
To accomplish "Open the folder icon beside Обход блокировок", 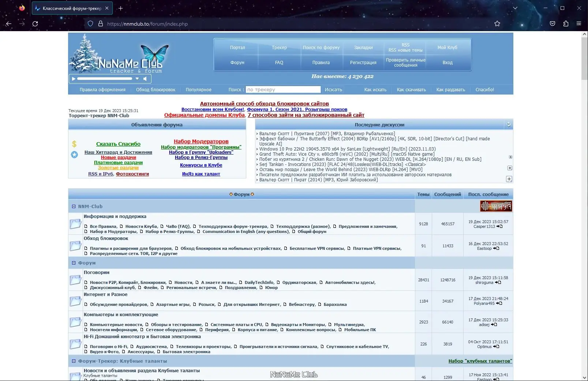I will 75,245.
